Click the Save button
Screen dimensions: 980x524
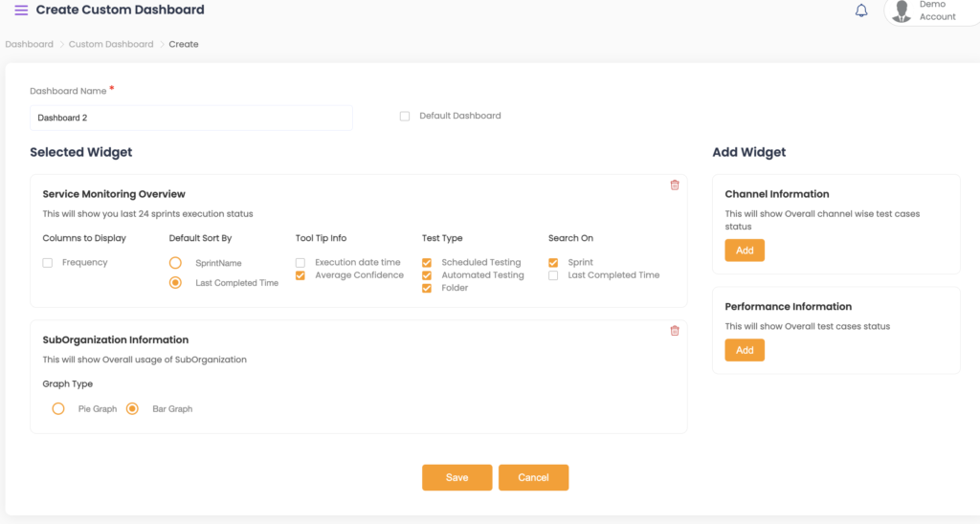click(x=457, y=477)
